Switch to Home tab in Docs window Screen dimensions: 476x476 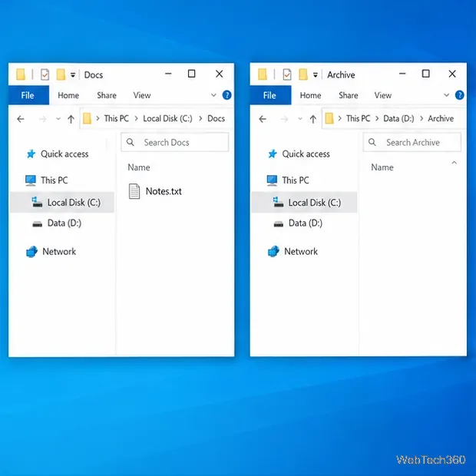tap(68, 95)
